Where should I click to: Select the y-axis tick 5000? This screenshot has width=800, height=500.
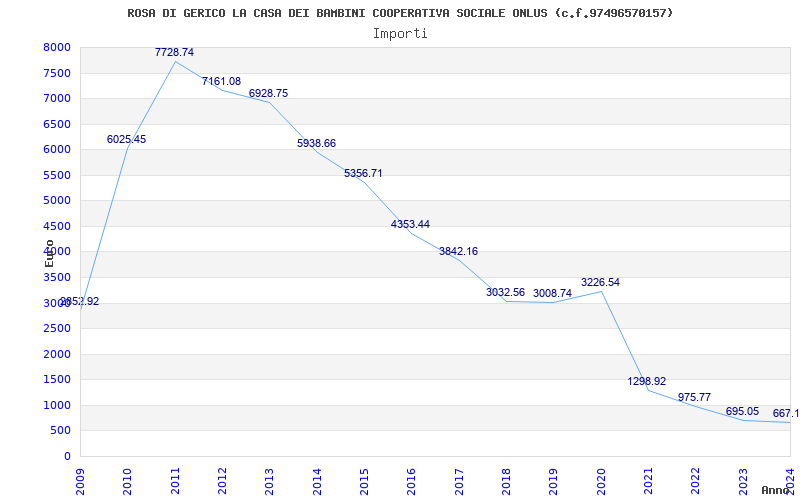click(x=57, y=201)
